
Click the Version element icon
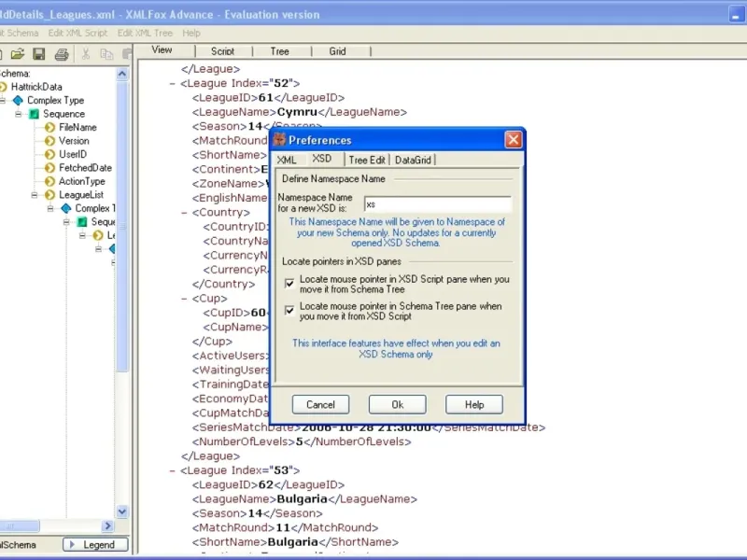(x=50, y=141)
